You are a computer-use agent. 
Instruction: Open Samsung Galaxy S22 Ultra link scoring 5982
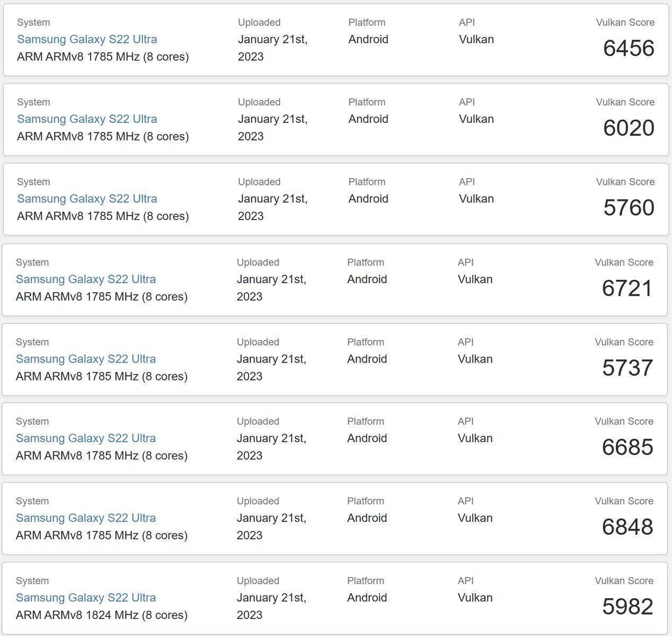86,598
